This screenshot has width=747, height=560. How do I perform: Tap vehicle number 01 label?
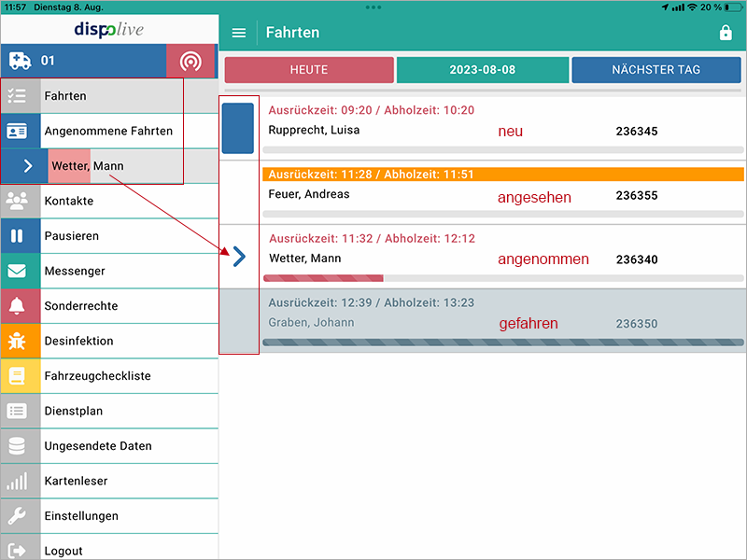pos(48,61)
